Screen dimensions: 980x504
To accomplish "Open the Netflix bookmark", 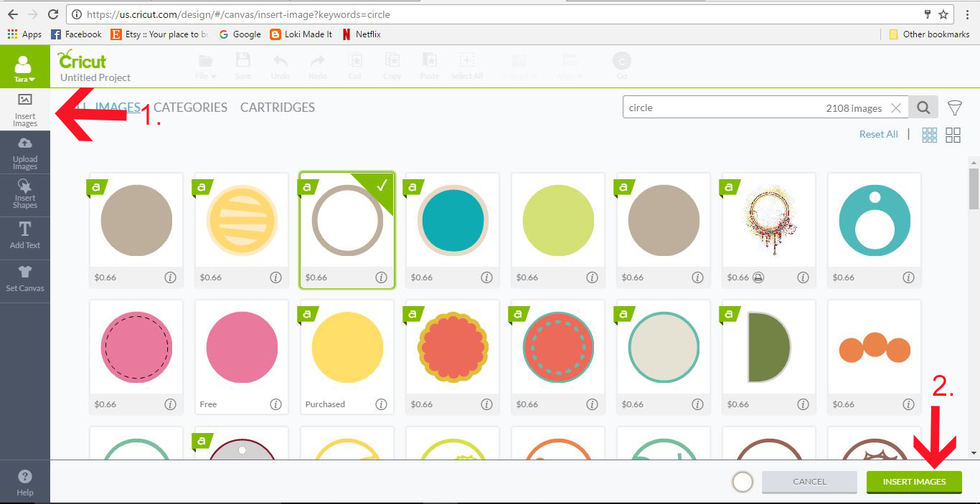I will pyautogui.click(x=362, y=34).
